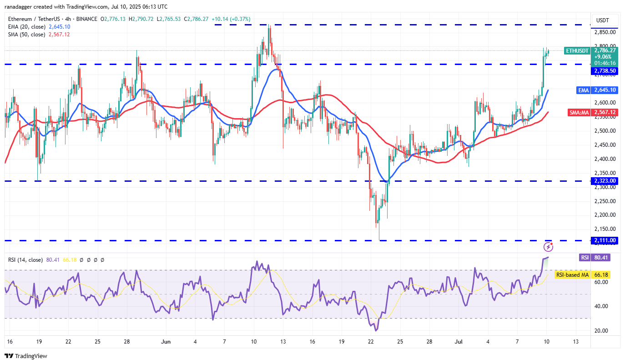Click the red SMA:MA axis label
The height and width of the screenshot is (364, 625).
point(580,112)
